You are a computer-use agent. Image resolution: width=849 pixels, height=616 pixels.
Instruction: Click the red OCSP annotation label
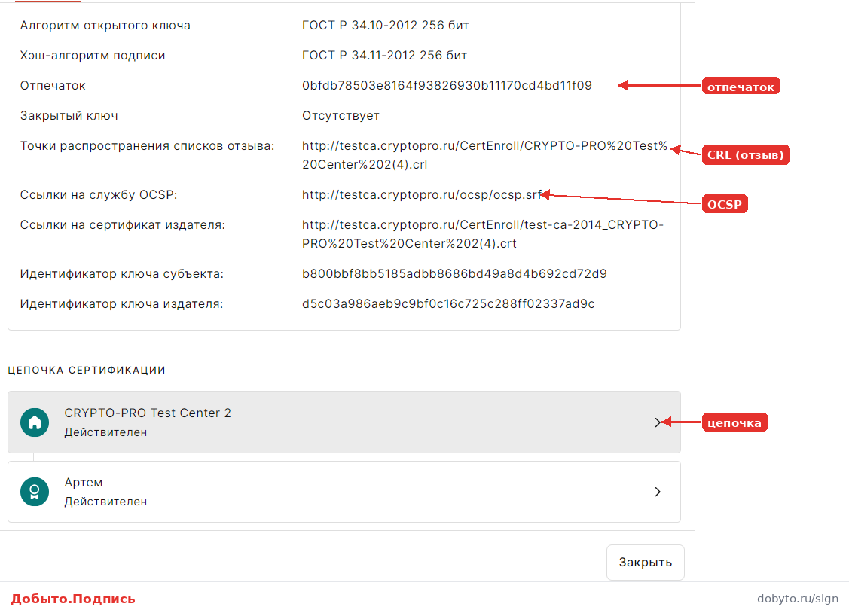725,204
